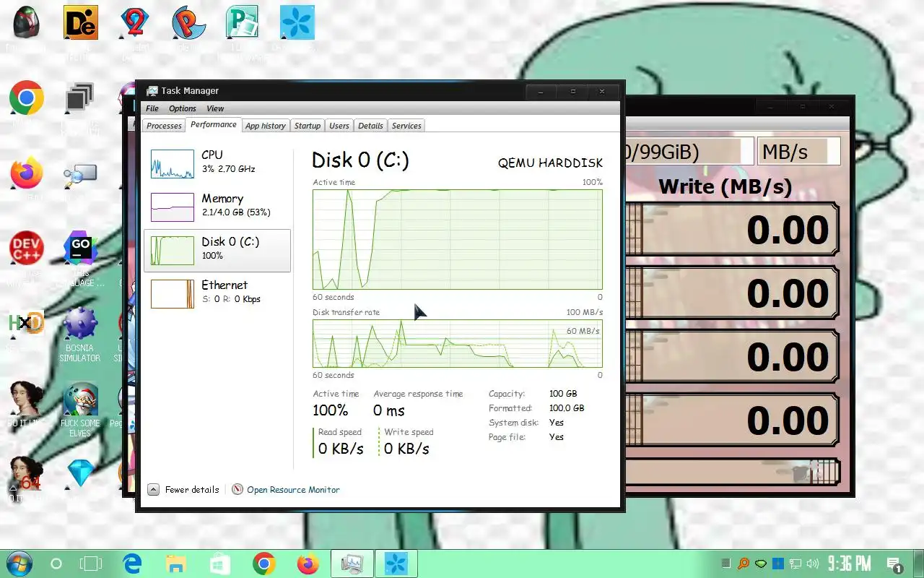Click the MB/s unit box in benchmark window

pyautogui.click(x=798, y=152)
